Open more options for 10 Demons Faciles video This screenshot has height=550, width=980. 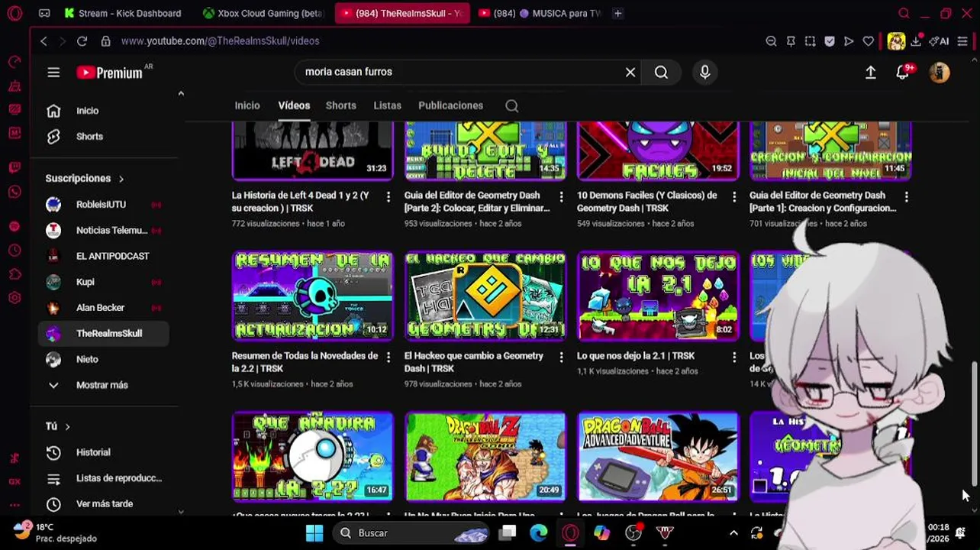(734, 197)
